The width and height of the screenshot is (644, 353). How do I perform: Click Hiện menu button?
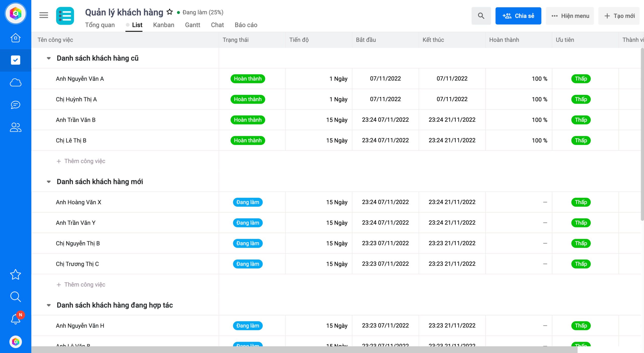[570, 16]
